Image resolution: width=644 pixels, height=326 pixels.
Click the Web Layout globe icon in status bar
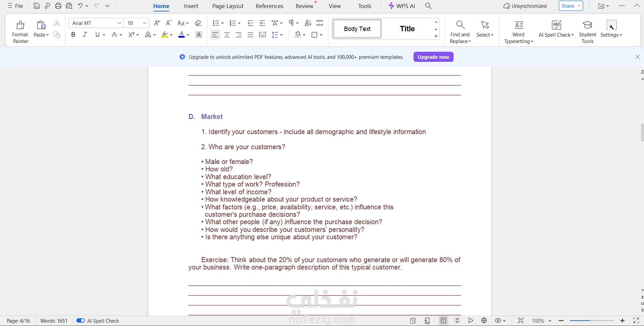[x=484, y=321]
